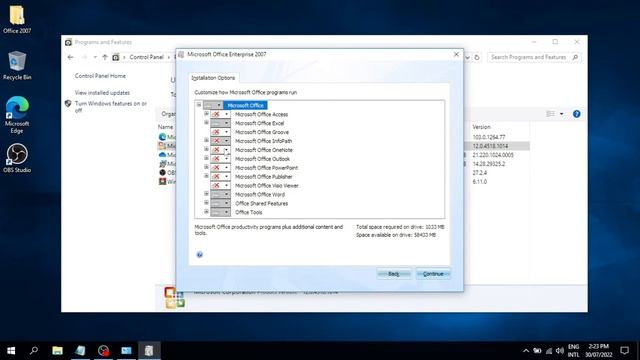This screenshot has width=640, height=360.
Task: Click the Control Panel breadcrumb in the address bar
Action: click(x=147, y=57)
